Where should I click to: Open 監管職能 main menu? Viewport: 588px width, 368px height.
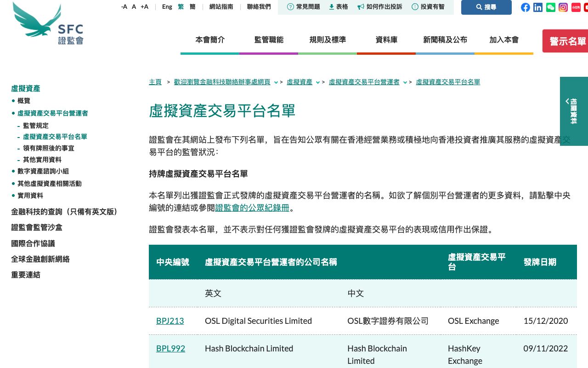point(269,40)
